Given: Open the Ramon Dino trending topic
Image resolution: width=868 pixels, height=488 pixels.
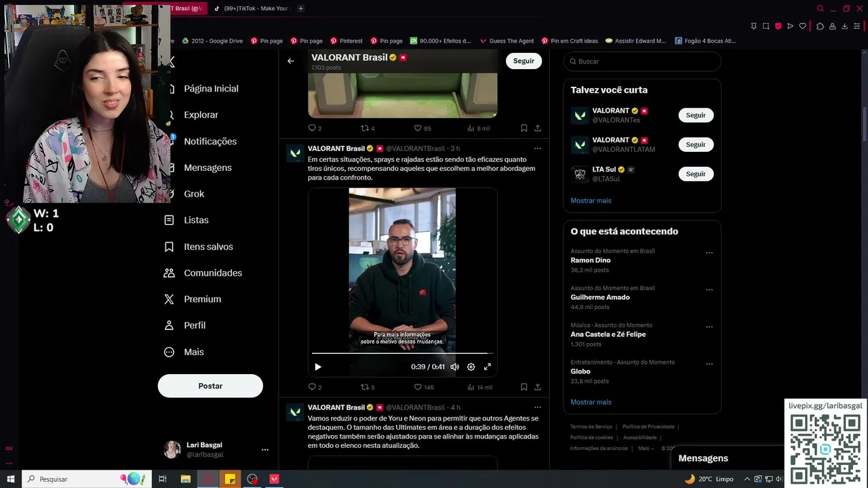Looking at the screenshot, I should 591,260.
